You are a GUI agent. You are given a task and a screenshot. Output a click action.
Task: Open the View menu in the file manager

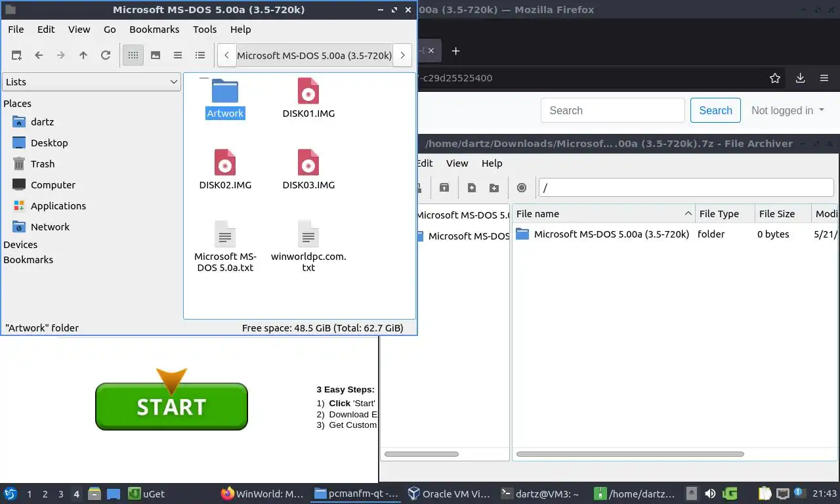point(79,30)
